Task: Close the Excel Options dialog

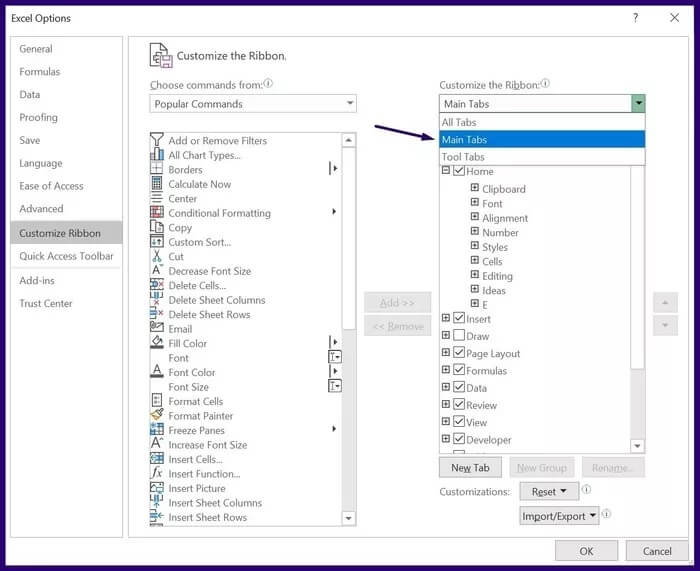Action: (x=675, y=18)
